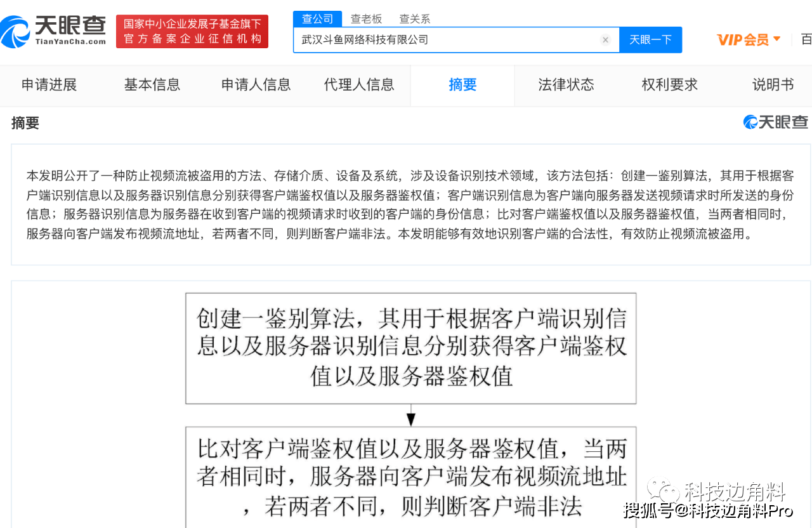Click the company name search input field

444,40
